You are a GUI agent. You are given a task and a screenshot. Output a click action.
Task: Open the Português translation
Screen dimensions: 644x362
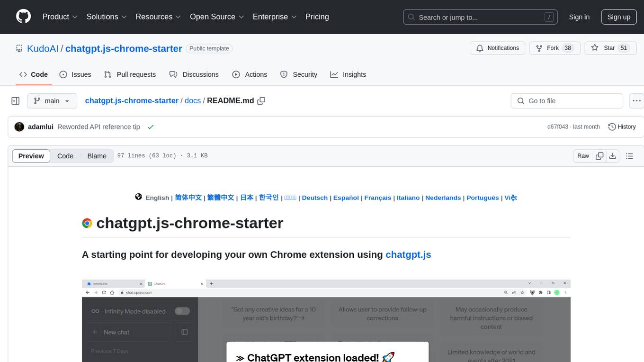coord(483,198)
